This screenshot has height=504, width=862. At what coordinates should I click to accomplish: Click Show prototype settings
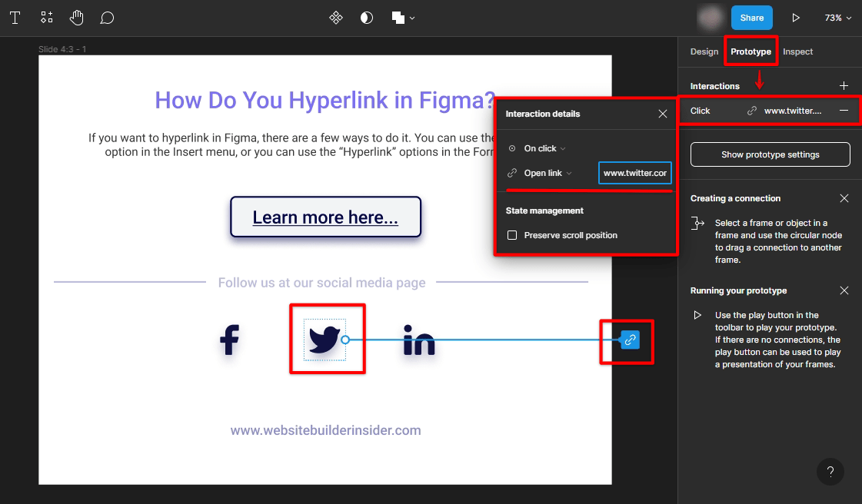(769, 154)
